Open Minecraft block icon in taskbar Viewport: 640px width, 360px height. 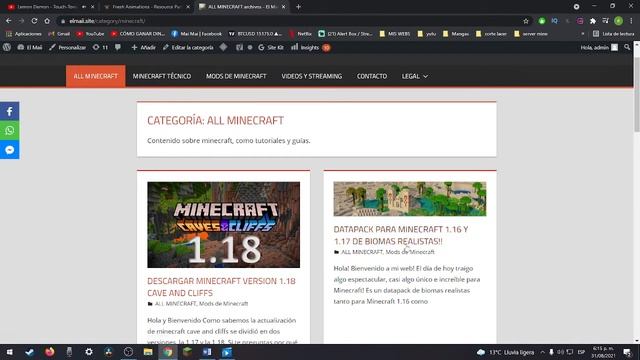pos(187,352)
